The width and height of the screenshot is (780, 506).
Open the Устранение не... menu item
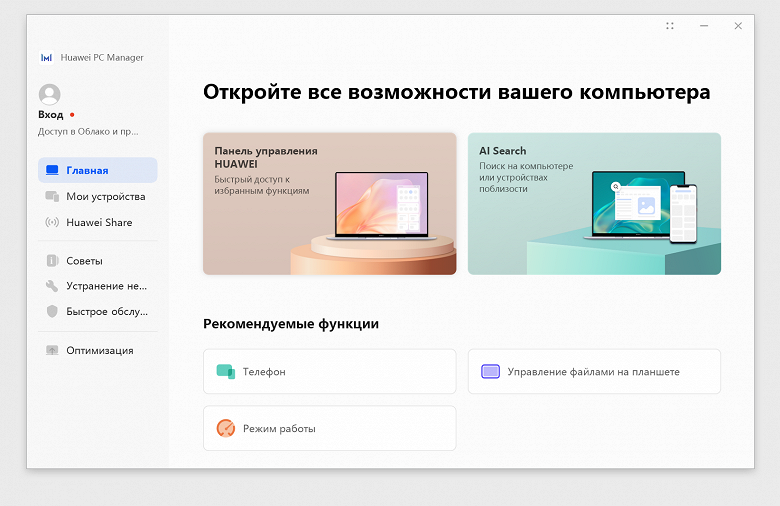click(98, 286)
